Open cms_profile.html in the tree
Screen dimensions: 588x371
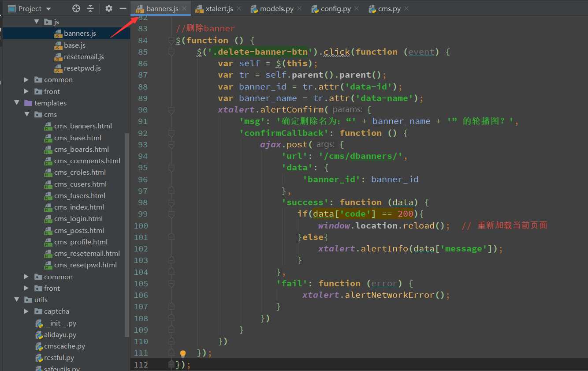coord(81,242)
